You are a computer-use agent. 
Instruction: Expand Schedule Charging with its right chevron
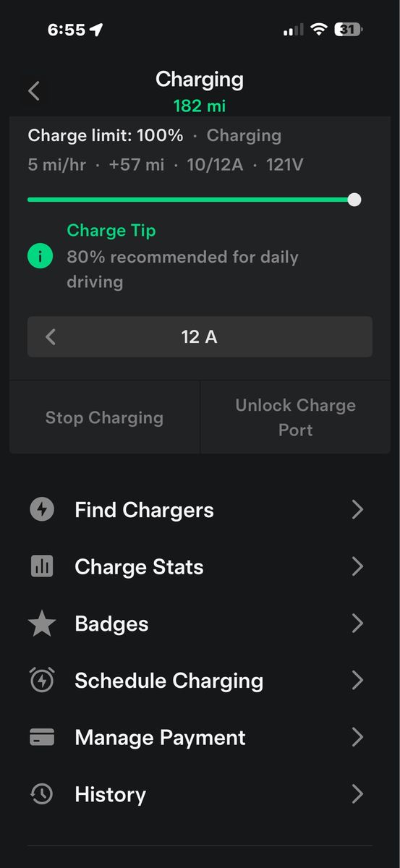tap(357, 680)
